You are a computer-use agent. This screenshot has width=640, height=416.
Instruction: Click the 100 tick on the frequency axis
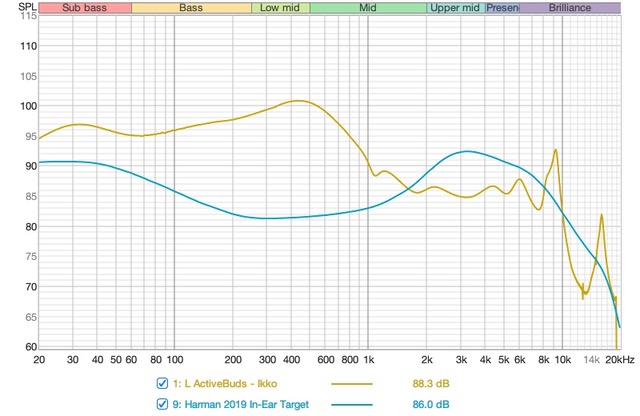tap(174, 359)
